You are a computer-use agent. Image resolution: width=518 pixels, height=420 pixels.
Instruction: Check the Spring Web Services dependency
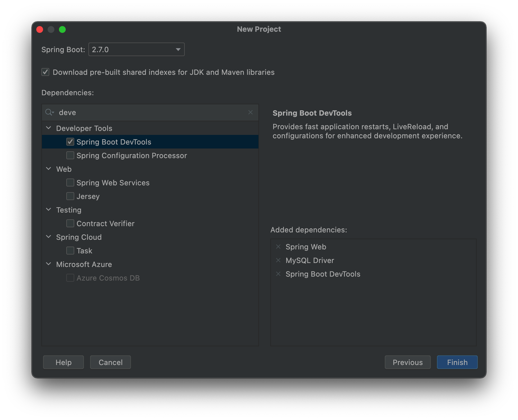click(x=70, y=183)
